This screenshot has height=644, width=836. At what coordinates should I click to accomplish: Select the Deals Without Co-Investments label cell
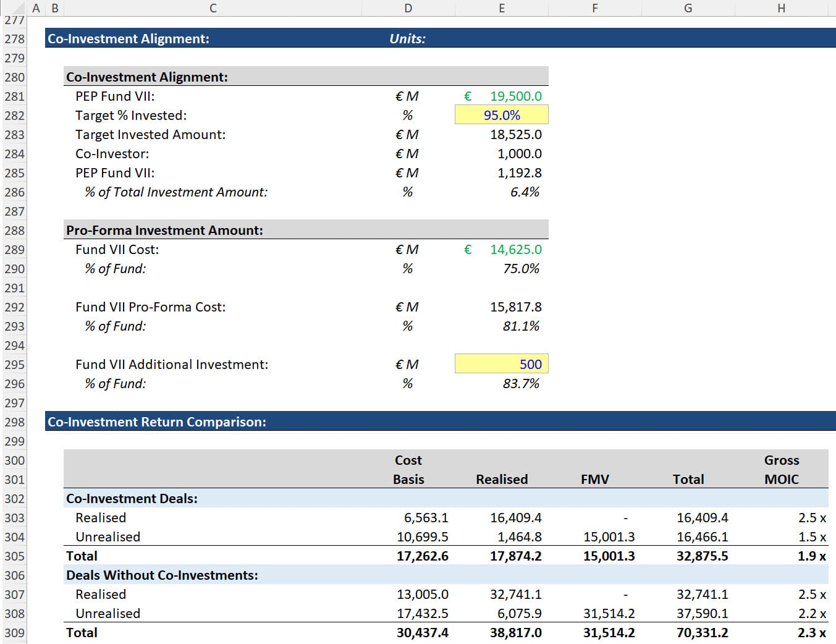click(x=162, y=575)
